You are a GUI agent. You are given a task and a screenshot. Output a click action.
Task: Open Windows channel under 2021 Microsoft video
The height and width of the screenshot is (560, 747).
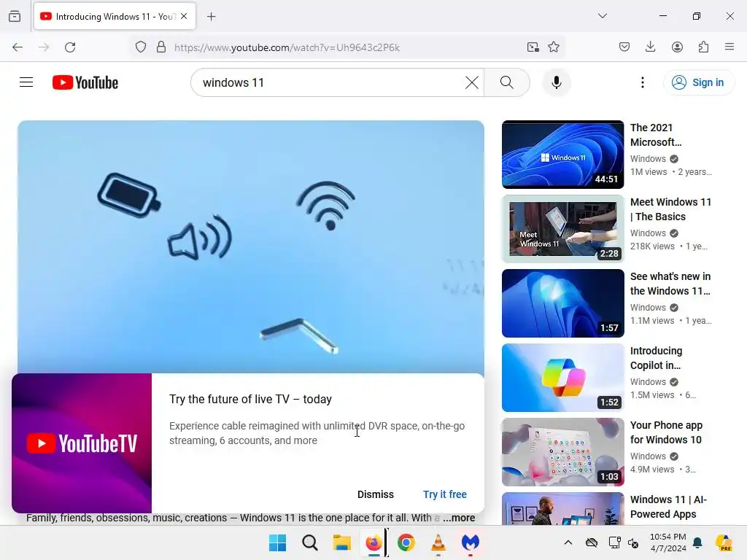click(648, 158)
